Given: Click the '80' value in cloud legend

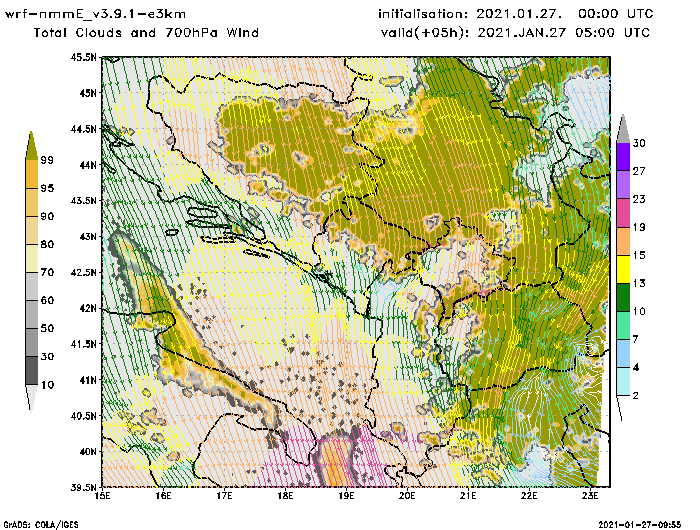Looking at the screenshot, I should point(47,245).
